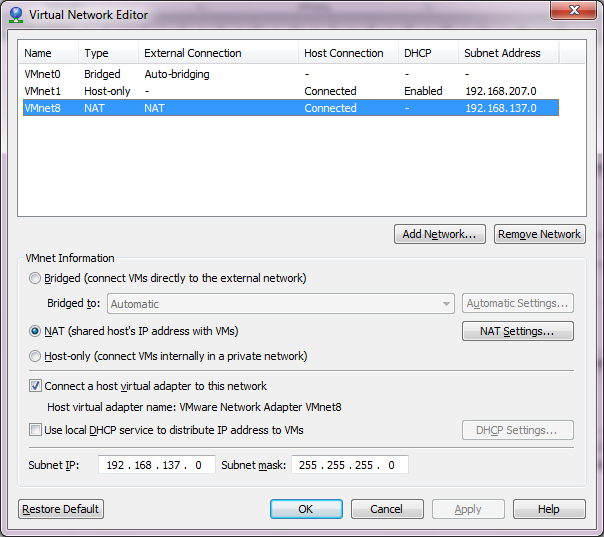The image size is (604, 537).
Task: Select the VMnet0 network row
Action: click(291, 74)
